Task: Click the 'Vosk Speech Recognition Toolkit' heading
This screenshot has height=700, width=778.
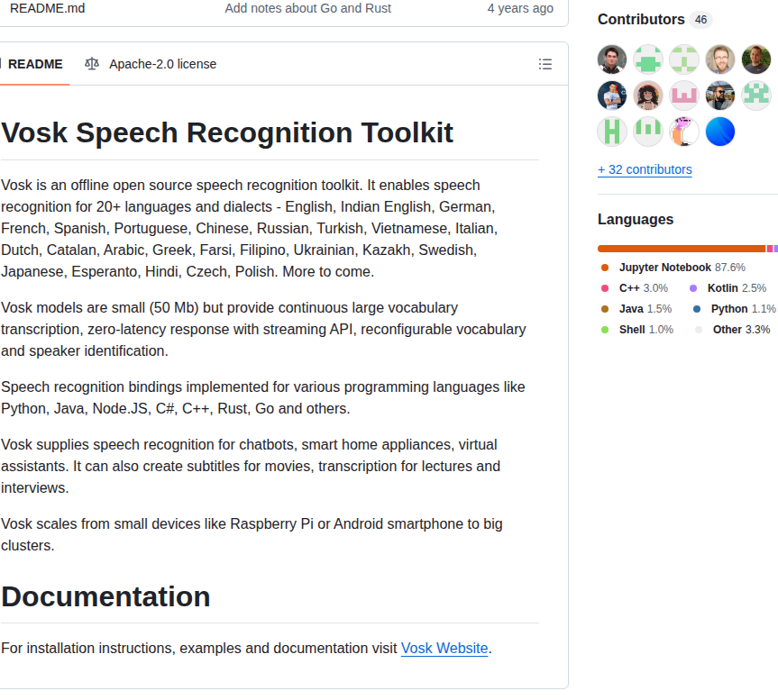Action: click(x=227, y=132)
